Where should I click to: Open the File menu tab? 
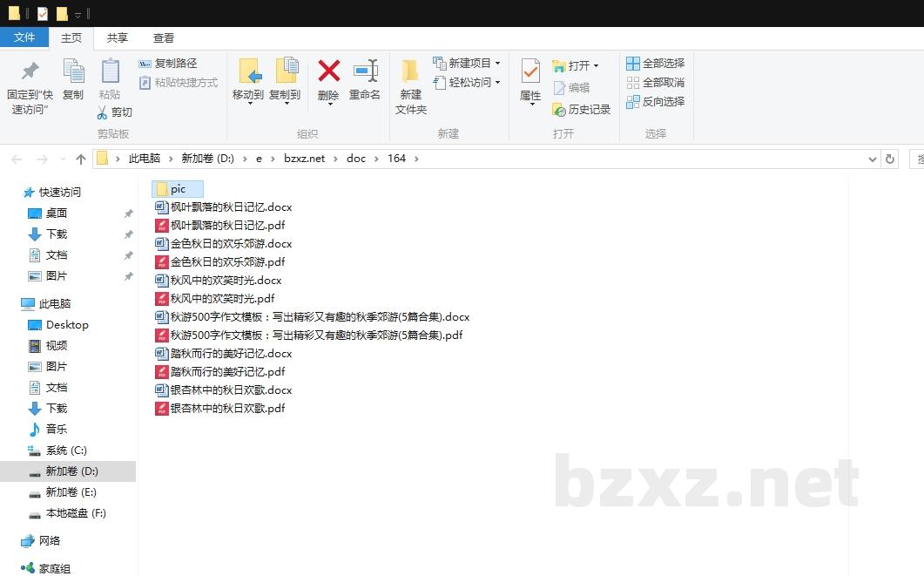24,37
